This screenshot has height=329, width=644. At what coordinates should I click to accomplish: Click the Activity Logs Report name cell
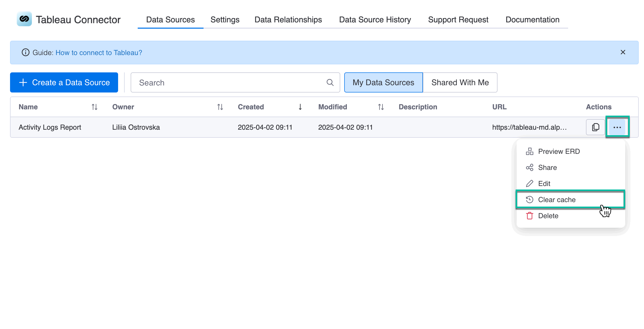tap(50, 127)
